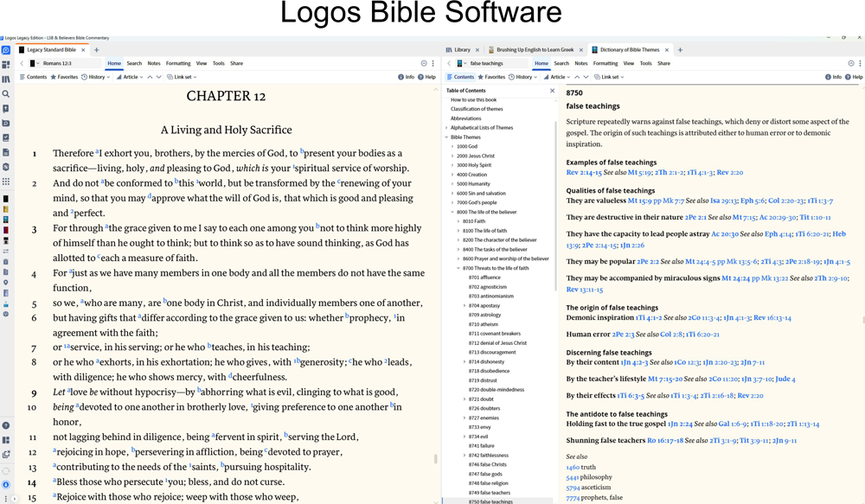
Task: Collapse the 8000 The life of the believer node
Action: point(452,212)
